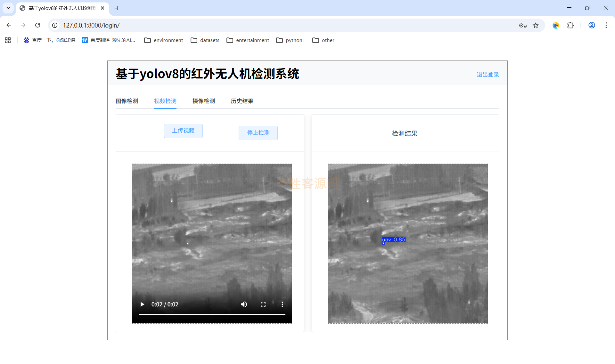The width and height of the screenshot is (615, 364).
Task: Click the video progress bar
Action: pos(212,314)
